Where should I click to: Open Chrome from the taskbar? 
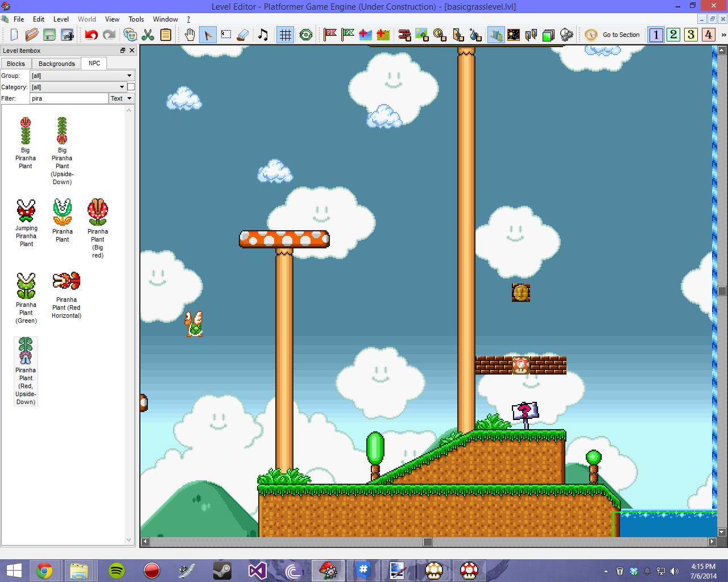[x=44, y=571]
